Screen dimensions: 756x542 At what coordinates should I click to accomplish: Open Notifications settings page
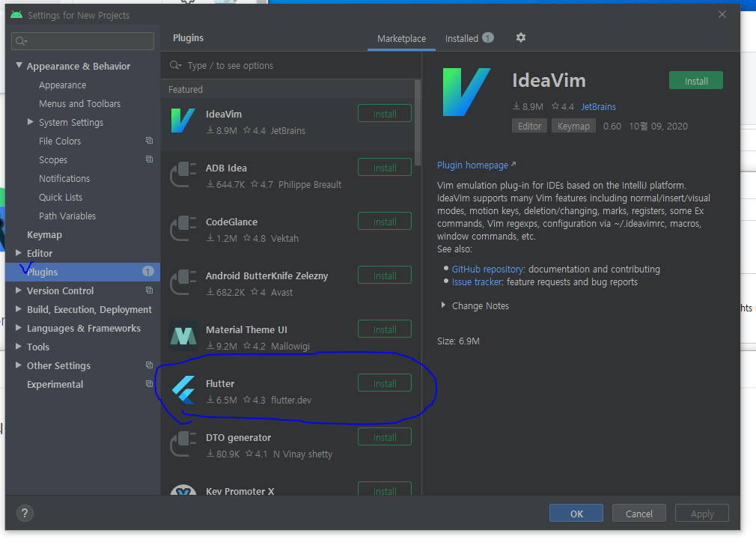coord(64,178)
